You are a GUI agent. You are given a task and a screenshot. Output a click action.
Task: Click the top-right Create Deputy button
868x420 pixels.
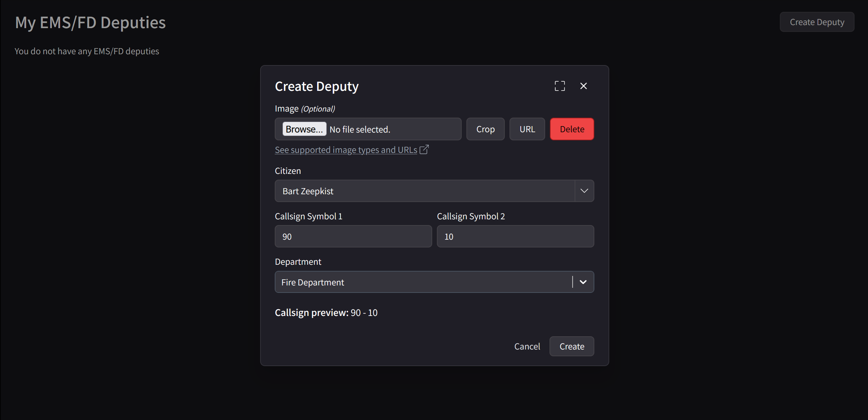tap(817, 22)
